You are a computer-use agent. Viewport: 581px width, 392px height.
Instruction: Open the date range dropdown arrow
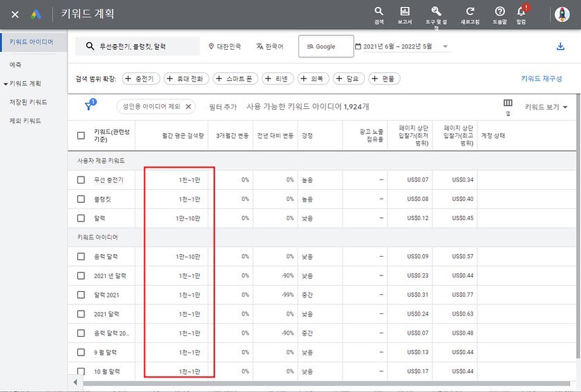click(445, 46)
